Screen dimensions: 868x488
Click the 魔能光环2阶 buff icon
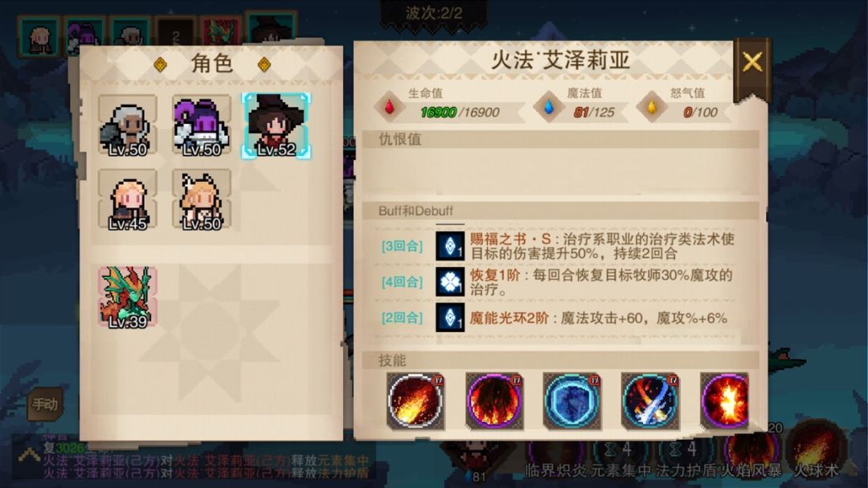[450, 318]
